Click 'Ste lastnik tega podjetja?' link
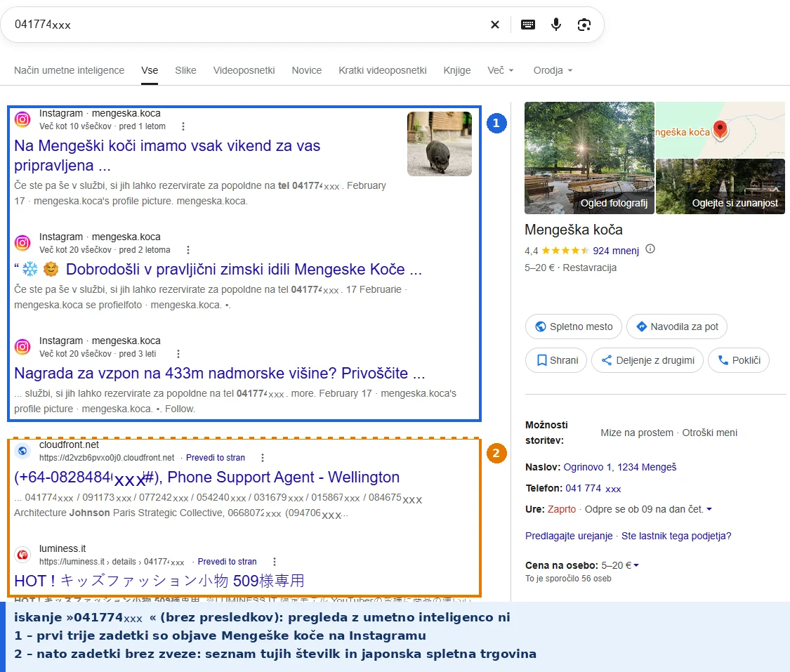This screenshot has width=790, height=672. click(x=676, y=536)
